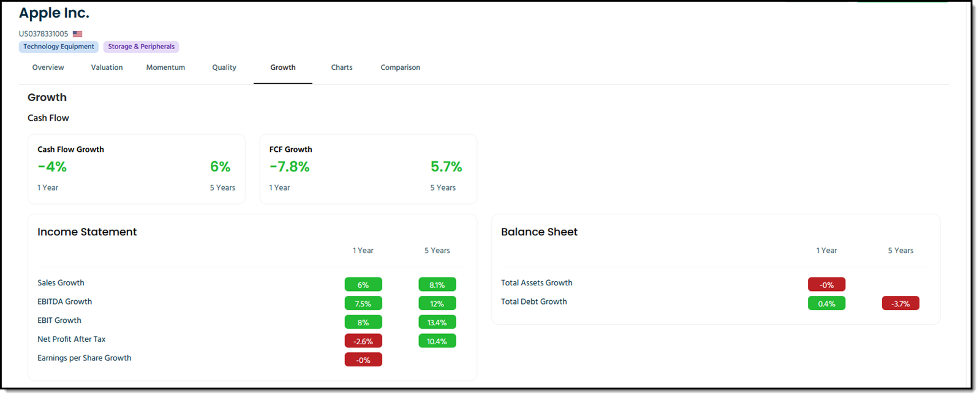Click the US0378331005 ISIN code
This screenshot has height=397, width=980.
pos(43,34)
